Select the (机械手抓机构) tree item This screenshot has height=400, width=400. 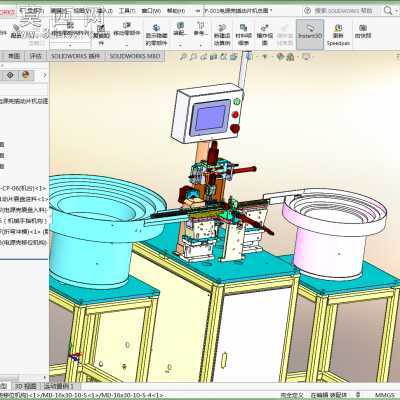tap(23, 220)
